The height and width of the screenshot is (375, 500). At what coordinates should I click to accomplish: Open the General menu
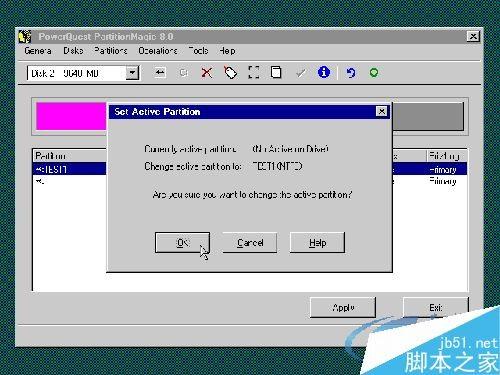(x=38, y=51)
